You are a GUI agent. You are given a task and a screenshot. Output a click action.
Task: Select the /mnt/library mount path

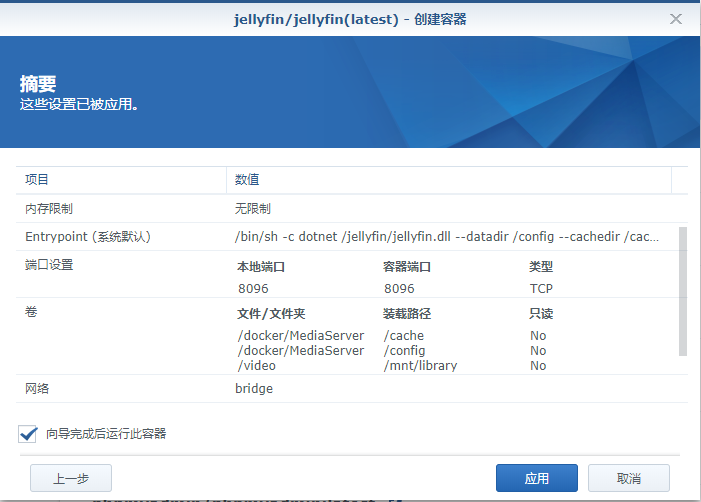420,366
